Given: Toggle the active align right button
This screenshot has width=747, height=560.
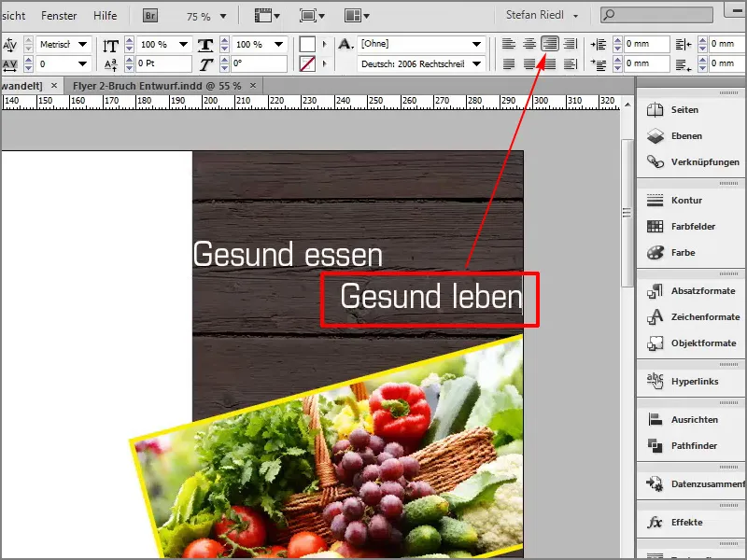Looking at the screenshot, I should [x=550, y=44].
